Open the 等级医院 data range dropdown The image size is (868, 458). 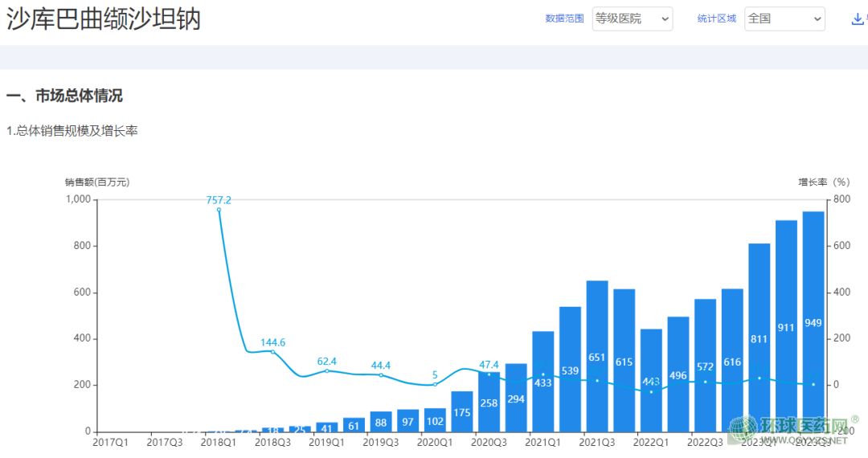click(632, 19)
